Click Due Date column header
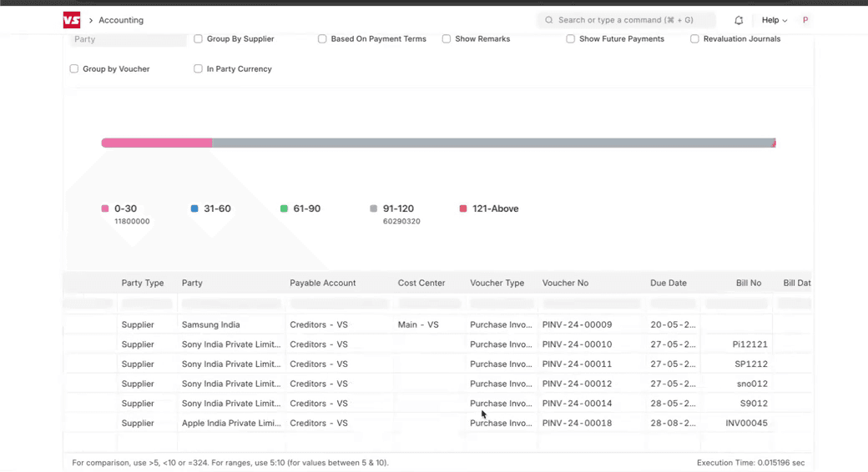The image size is (868, 472). tap(669, 283)
